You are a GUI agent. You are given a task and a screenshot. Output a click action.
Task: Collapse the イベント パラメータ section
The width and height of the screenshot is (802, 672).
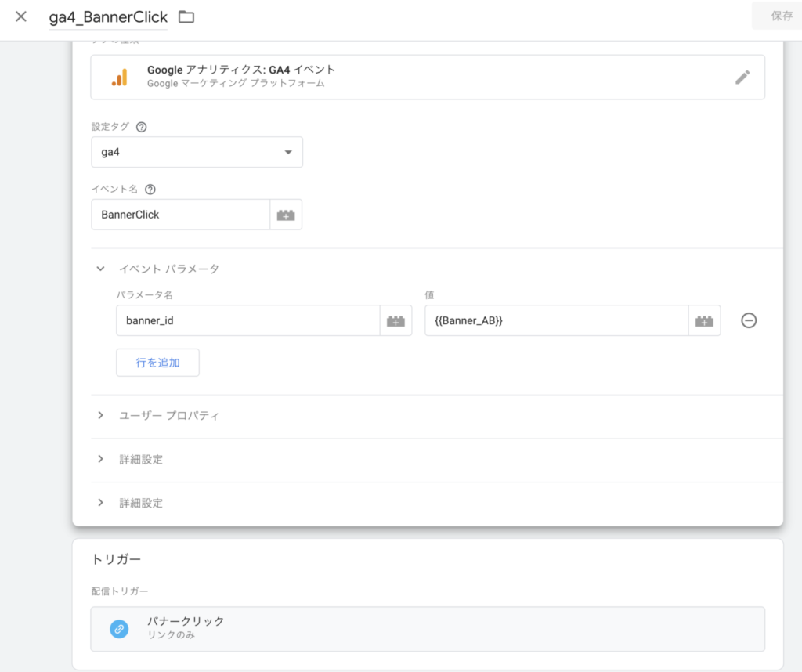pos(100,269)
